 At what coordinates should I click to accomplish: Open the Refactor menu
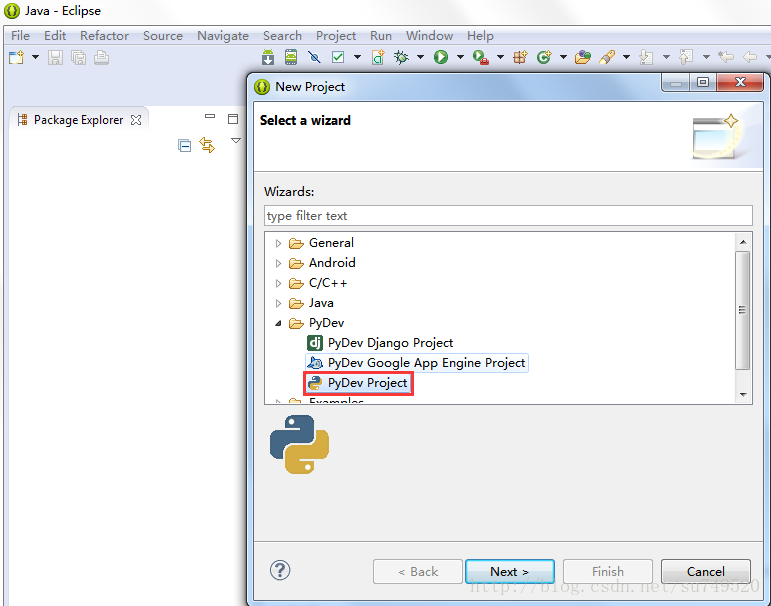(104, 36)
